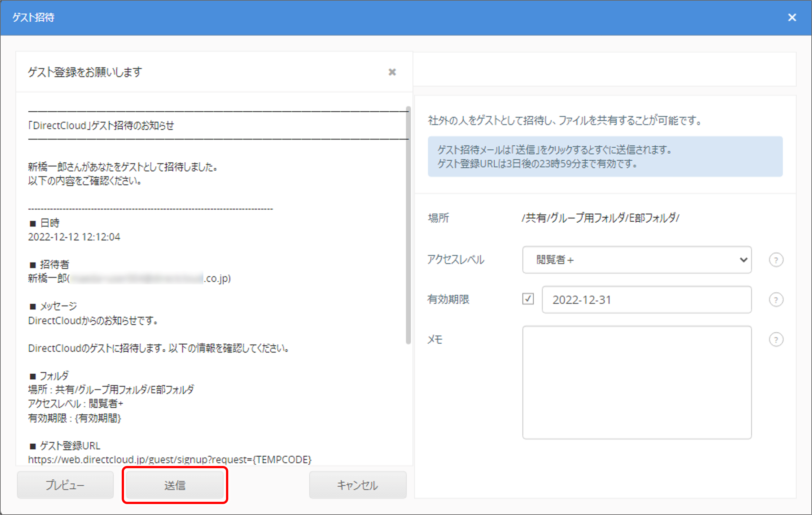Click the 有効期限 date field 2022-12-31
Viewport: 812px width, 515px height.
click(646, 300)
